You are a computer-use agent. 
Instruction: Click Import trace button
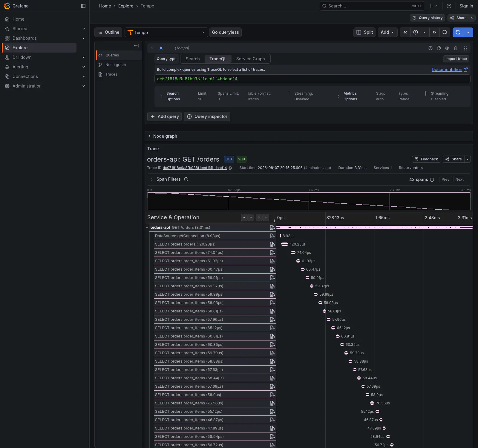click(456, 59)
